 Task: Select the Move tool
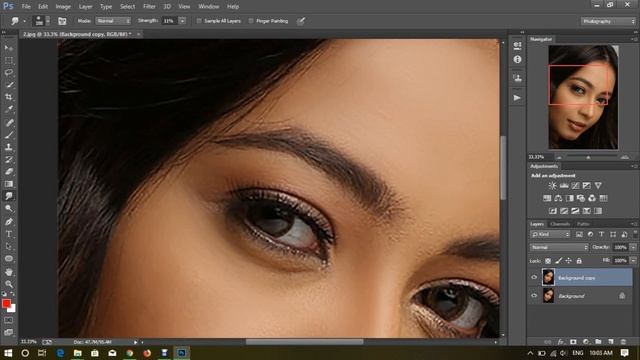tap(9, 48)
